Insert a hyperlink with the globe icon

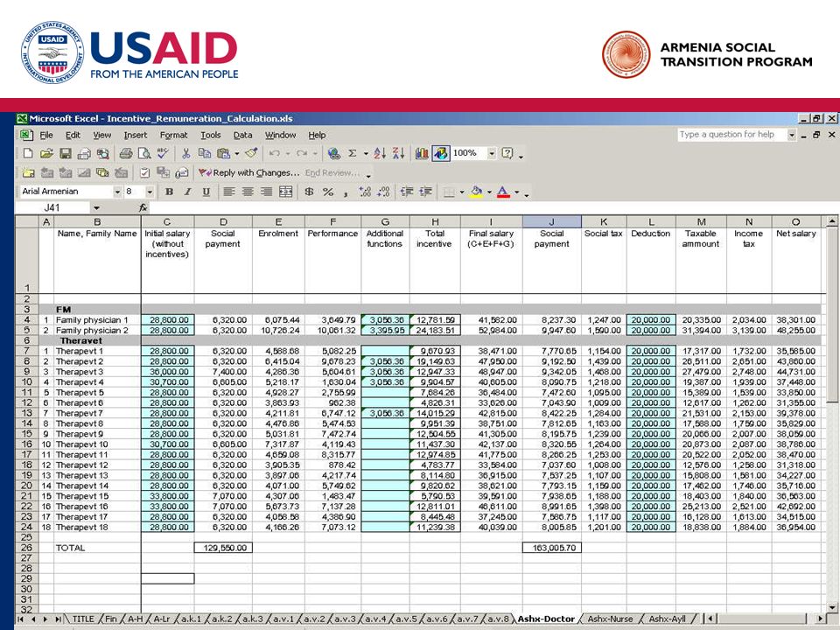[333, 154]
